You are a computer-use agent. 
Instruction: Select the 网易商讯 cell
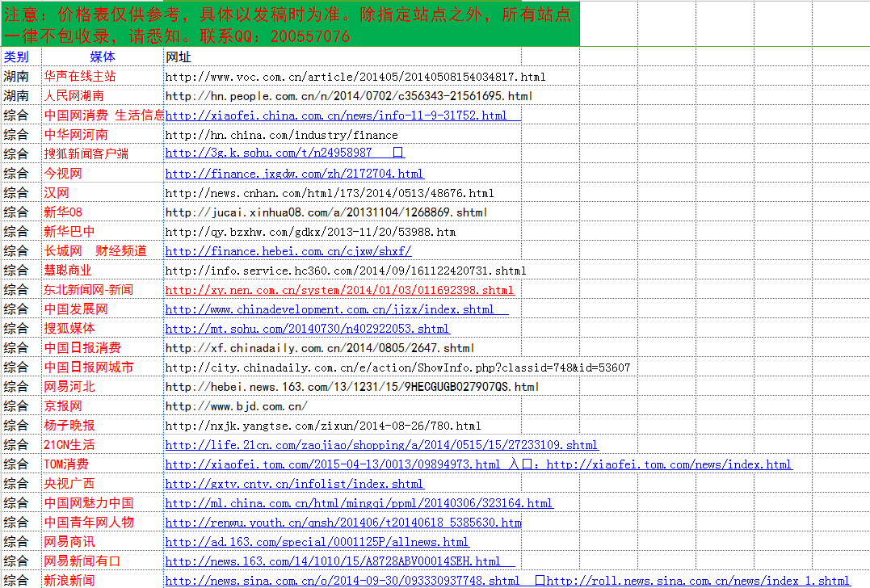tap(103, 542)
